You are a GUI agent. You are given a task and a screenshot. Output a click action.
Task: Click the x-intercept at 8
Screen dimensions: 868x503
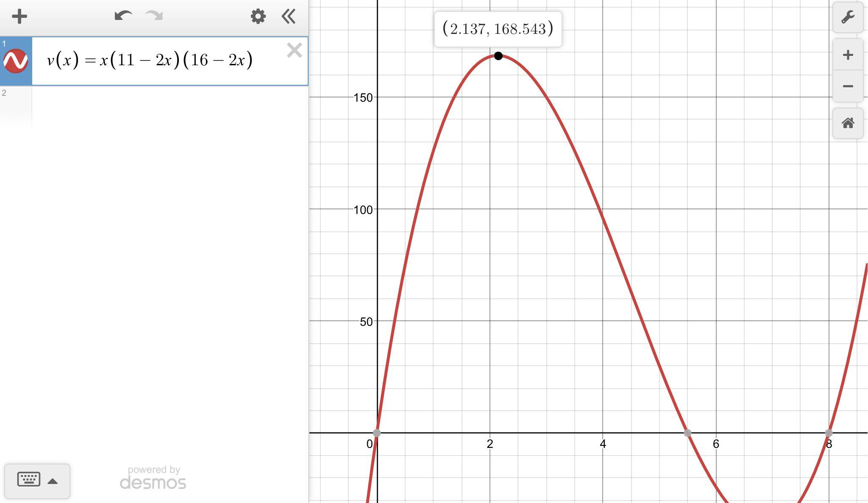click(x=829, y=433)
